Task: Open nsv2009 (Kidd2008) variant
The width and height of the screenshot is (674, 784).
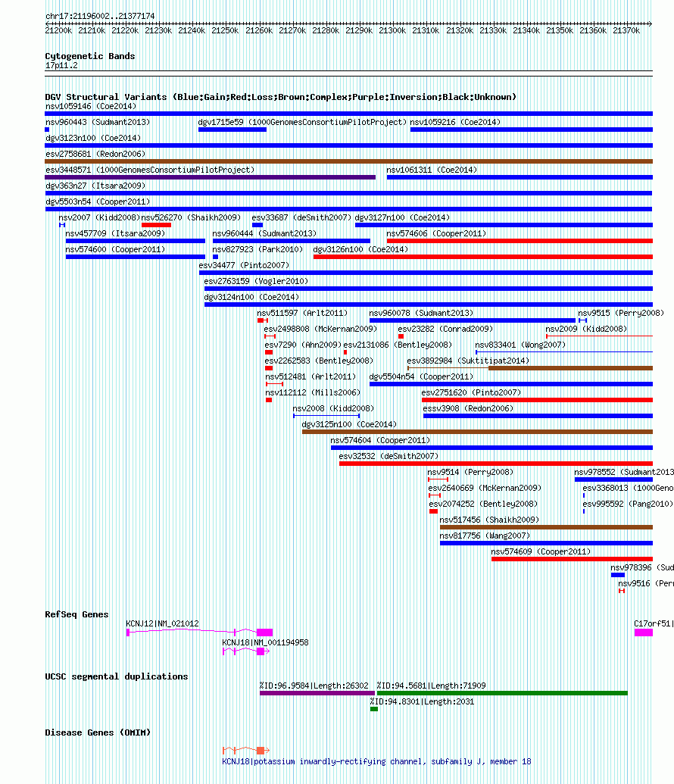Action: tap(586, 330)
